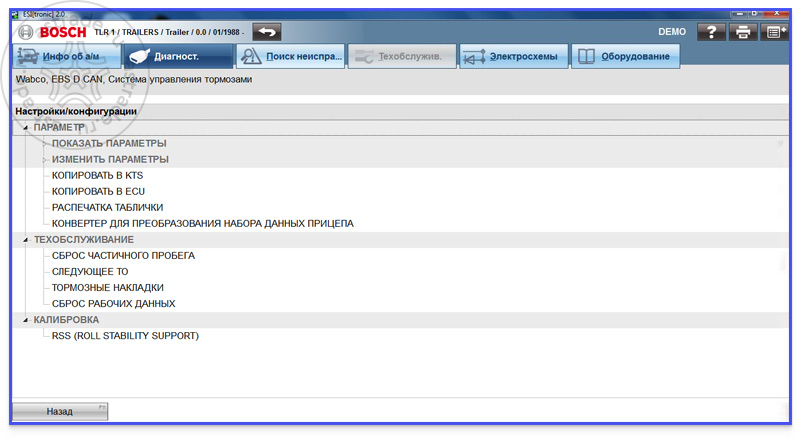Screen dimensions: 799x437
Task: Select СБРОС ЧАСТИЧНОГО ПРОБЕГА
Action: tap(123, 256)
